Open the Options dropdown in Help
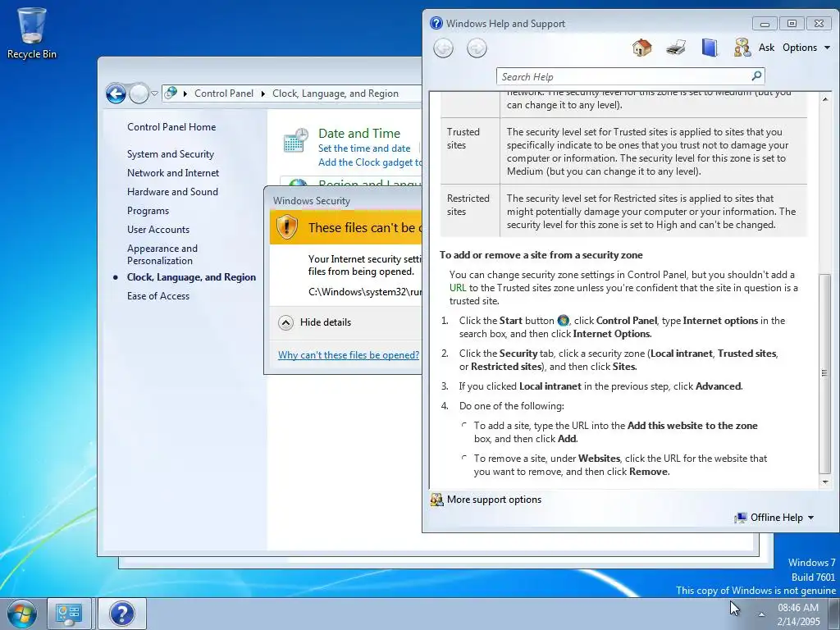Viewport: 840px width, 630px height. [806, 48]
